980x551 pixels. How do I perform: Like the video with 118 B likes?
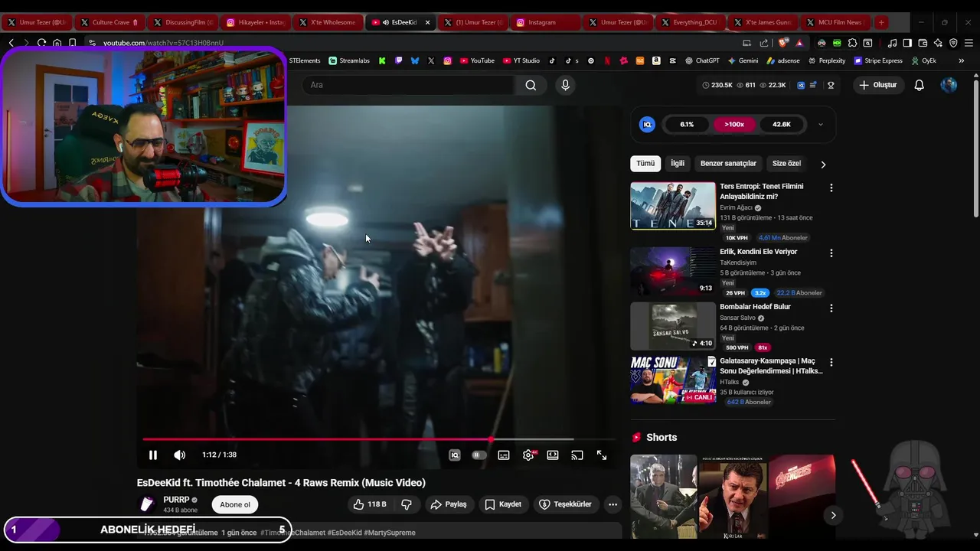click(x=369, y=504)
